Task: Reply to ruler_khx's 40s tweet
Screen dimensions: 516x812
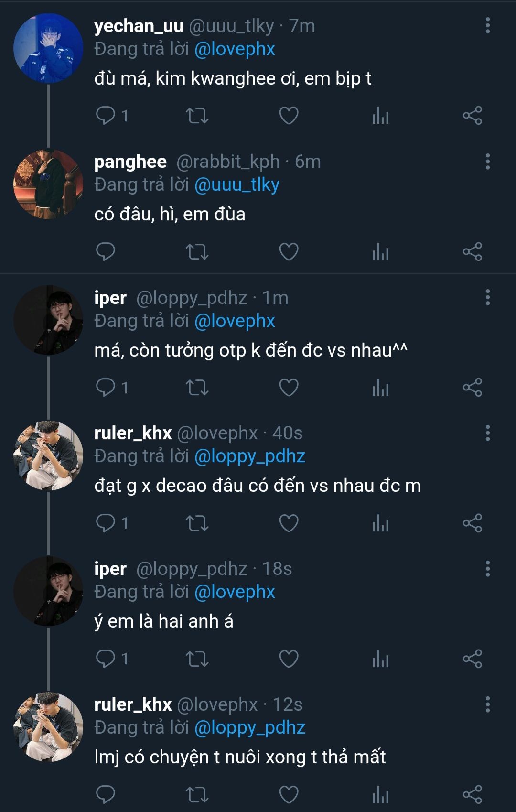Action: tap(106, 523)
